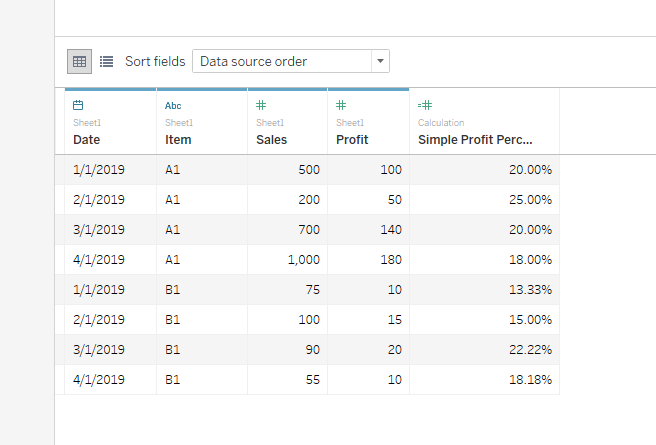This screenshot has height=445, width=656.
Task: Click the Sales column number type icon
Action: (261, 105)
